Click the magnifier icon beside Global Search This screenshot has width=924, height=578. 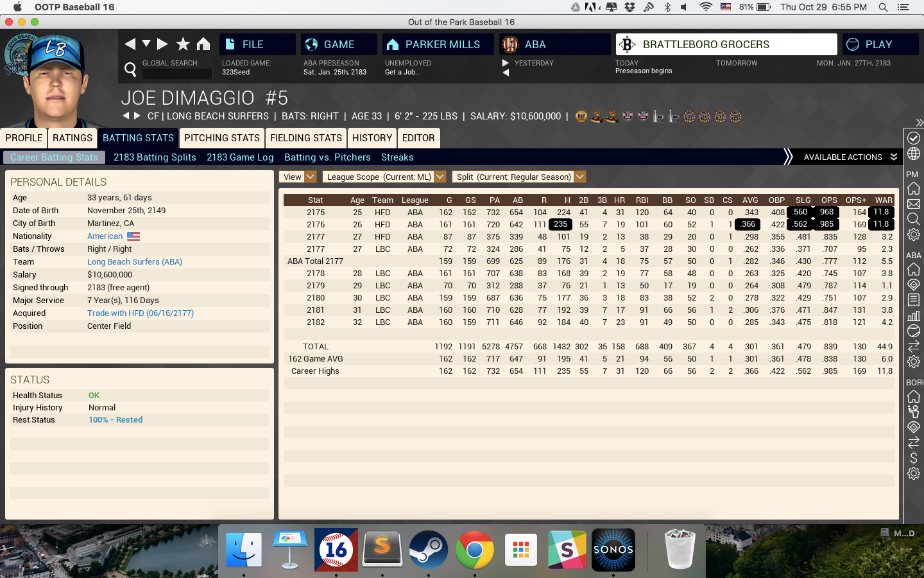click(130, 69)
